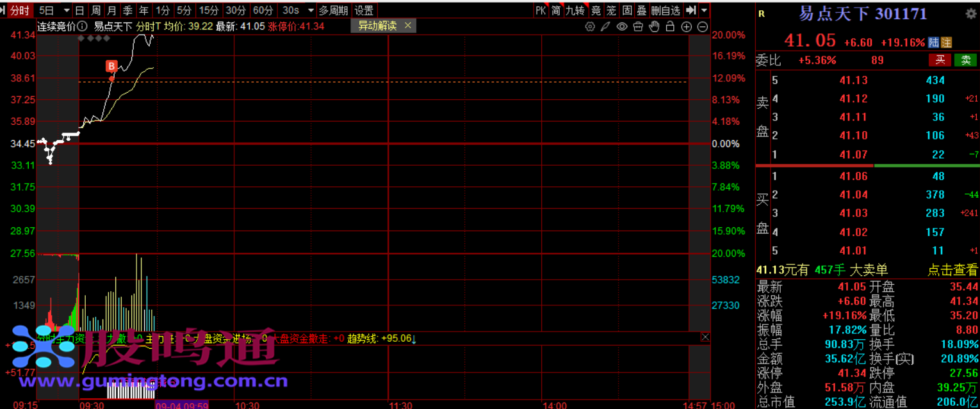Click the 陆 badge next to price change
This screenshot has width=980, height=409.
(x=933, y=42)
